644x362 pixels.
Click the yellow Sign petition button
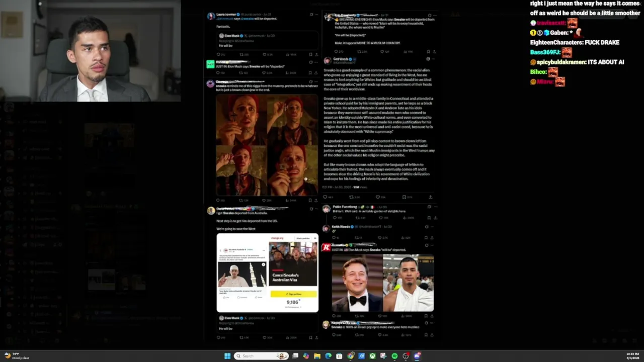(294, 294)
